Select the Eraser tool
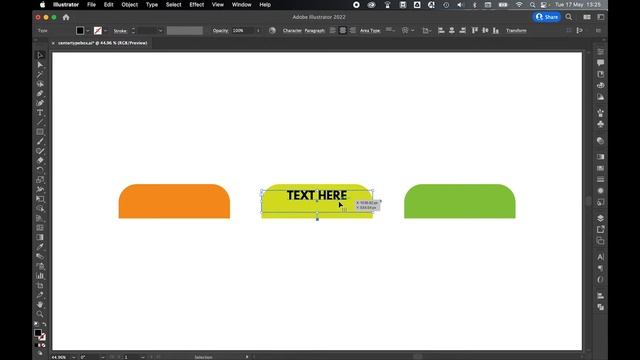Viewport: 640px width, 360px height. (x=40, y=160)
